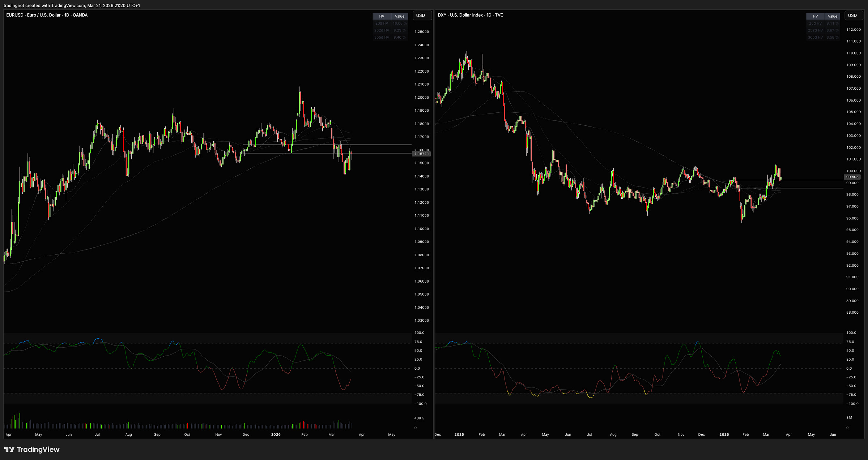Click the TradingView logo at bottom left

[32, 449]
